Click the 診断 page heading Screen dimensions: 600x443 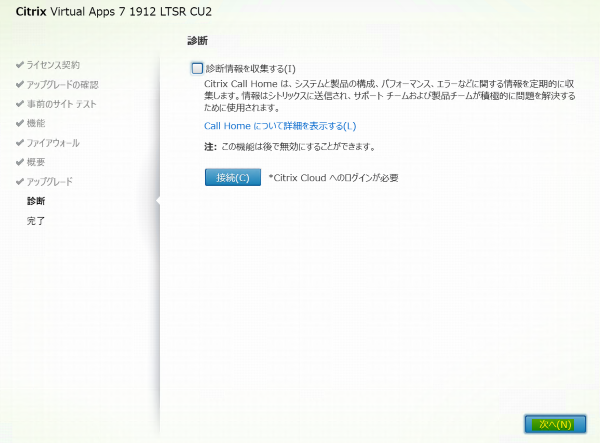coord(197,41)
